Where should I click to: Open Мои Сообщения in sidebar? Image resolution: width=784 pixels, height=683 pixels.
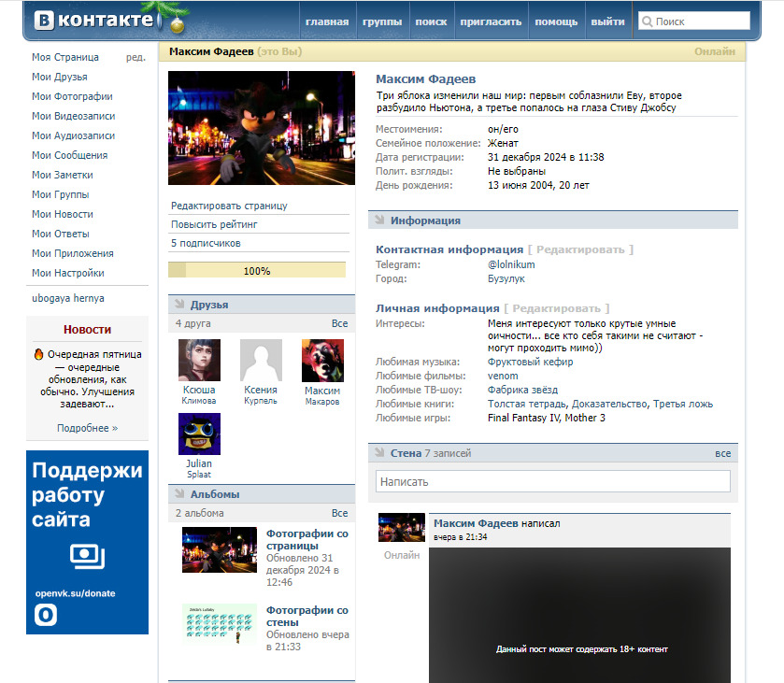click(x=69, y=155)
